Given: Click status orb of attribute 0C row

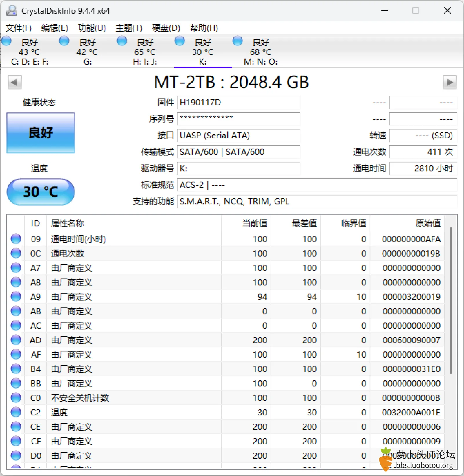Looking at the screenshot, I should click(x=16, y=253).
